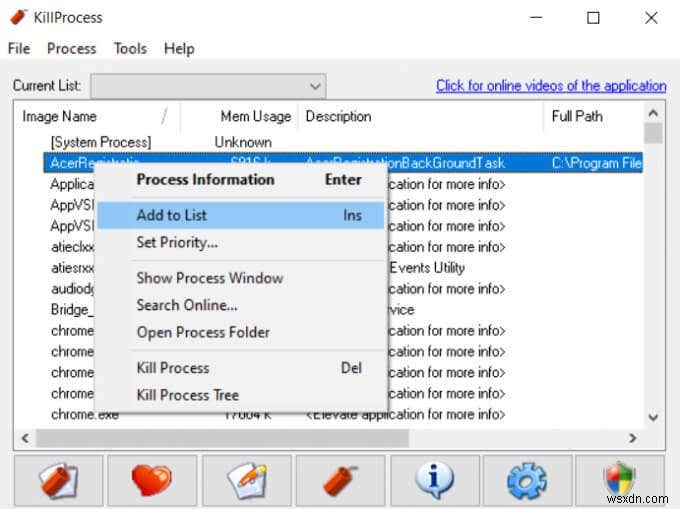Select Open Process Folder entry
The width and height of the screenshot is (680, 509).
pyautogui.click(x=241, y=333)
